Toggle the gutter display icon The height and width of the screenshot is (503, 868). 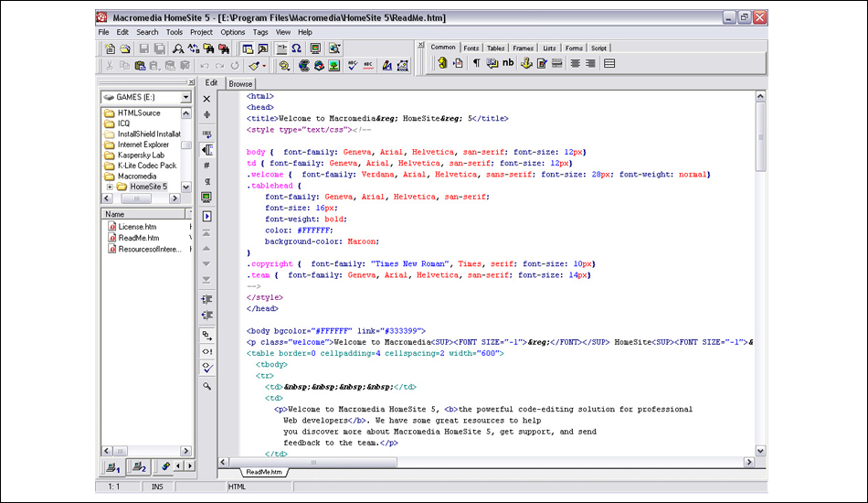pos(207,150)
